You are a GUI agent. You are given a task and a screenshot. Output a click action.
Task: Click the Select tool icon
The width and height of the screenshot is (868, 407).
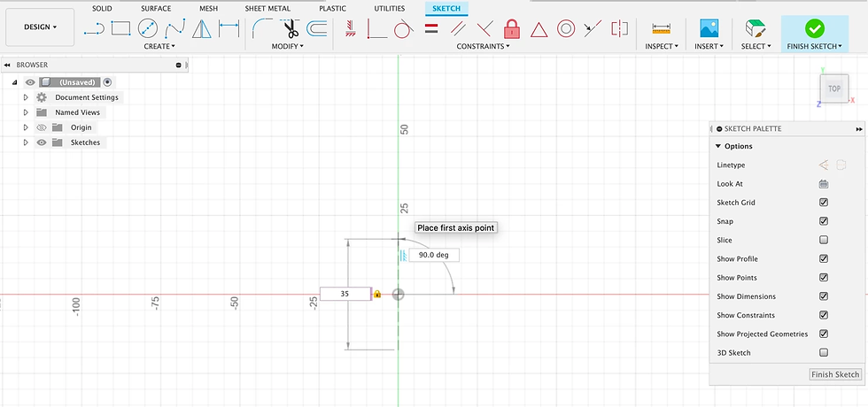[756, 28]
